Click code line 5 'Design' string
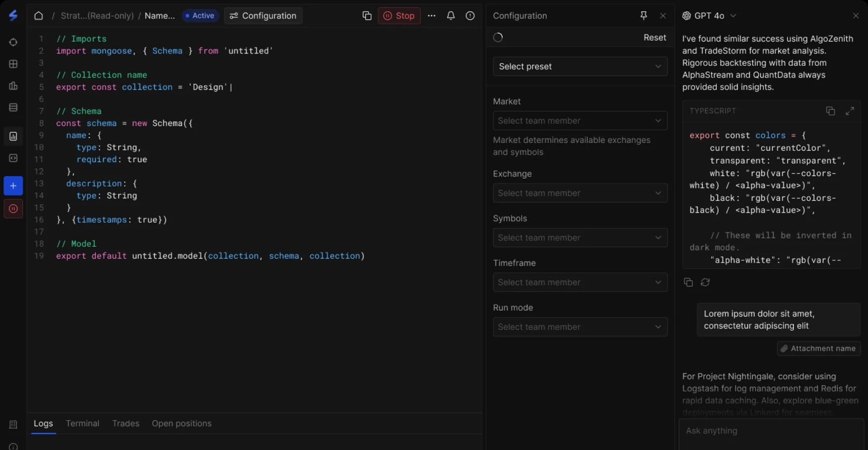 pyautogui.click(x=208, y=87)
